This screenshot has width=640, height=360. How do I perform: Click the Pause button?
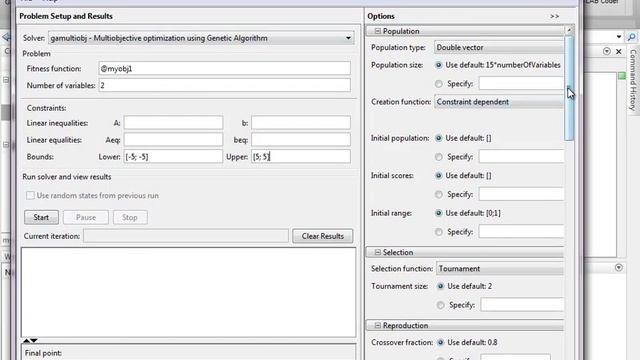[86, 218]
